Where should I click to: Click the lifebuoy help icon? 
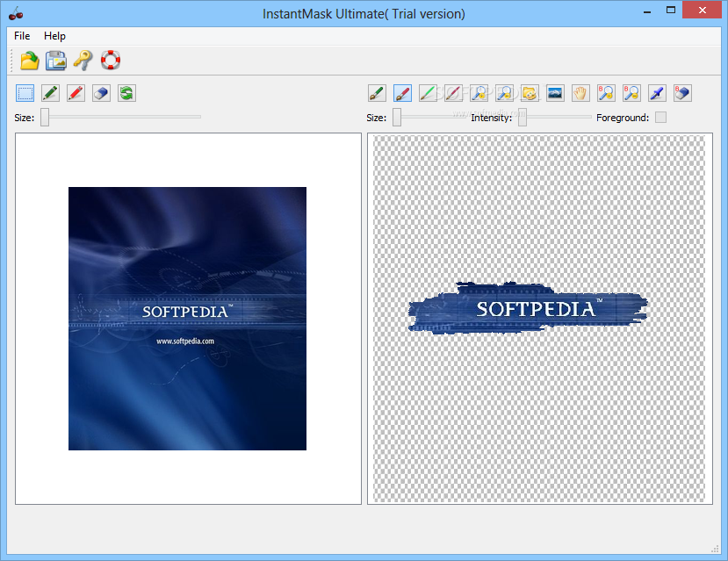[x=111, y=60]
